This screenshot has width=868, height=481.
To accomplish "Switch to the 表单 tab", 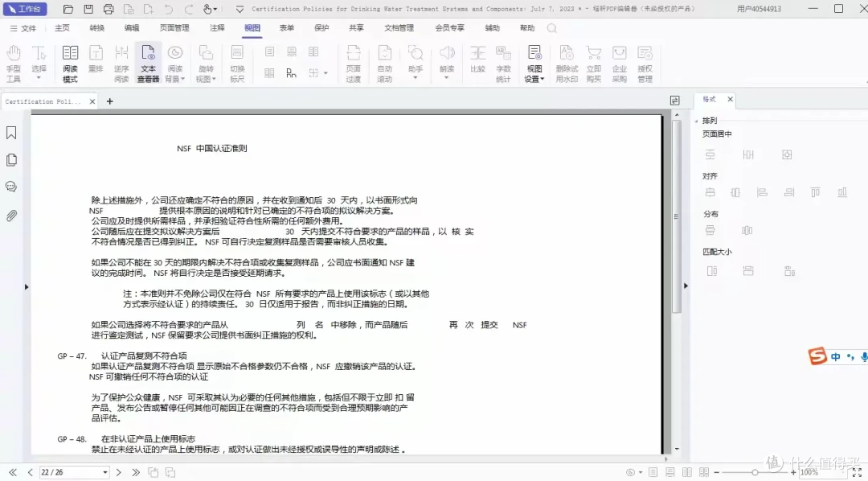I will [287, 27].
